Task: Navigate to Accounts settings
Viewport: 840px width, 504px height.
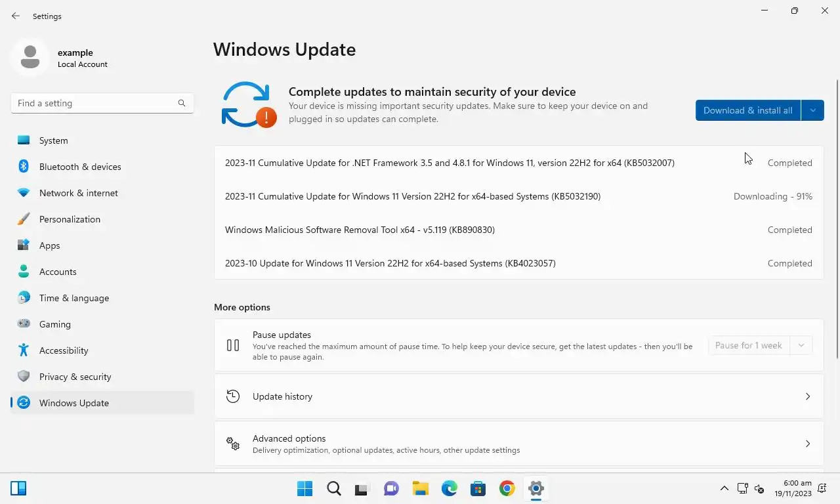Action: pos(102,272)
